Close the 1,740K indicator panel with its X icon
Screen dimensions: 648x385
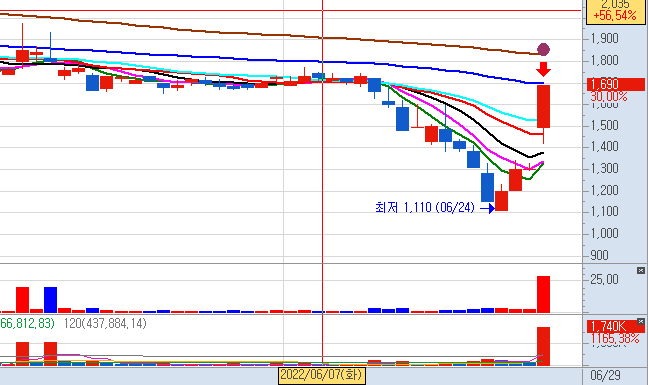(641, 321)
